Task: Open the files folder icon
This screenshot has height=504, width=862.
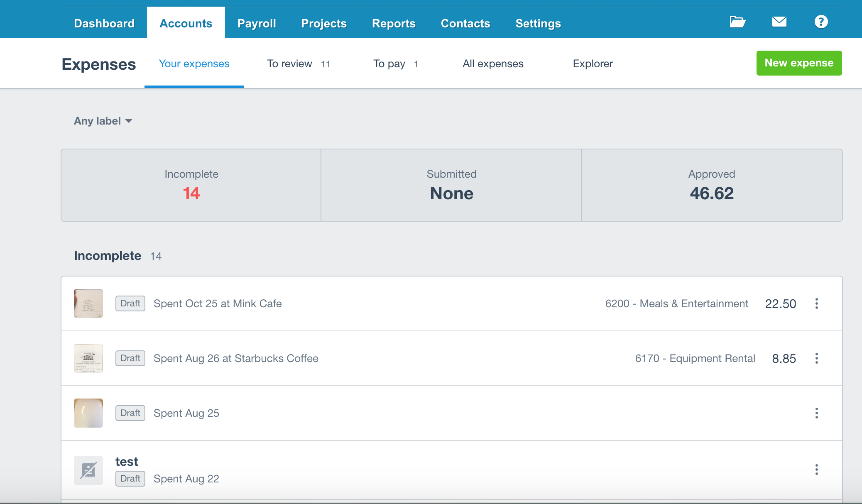Action: pos(737,22)
